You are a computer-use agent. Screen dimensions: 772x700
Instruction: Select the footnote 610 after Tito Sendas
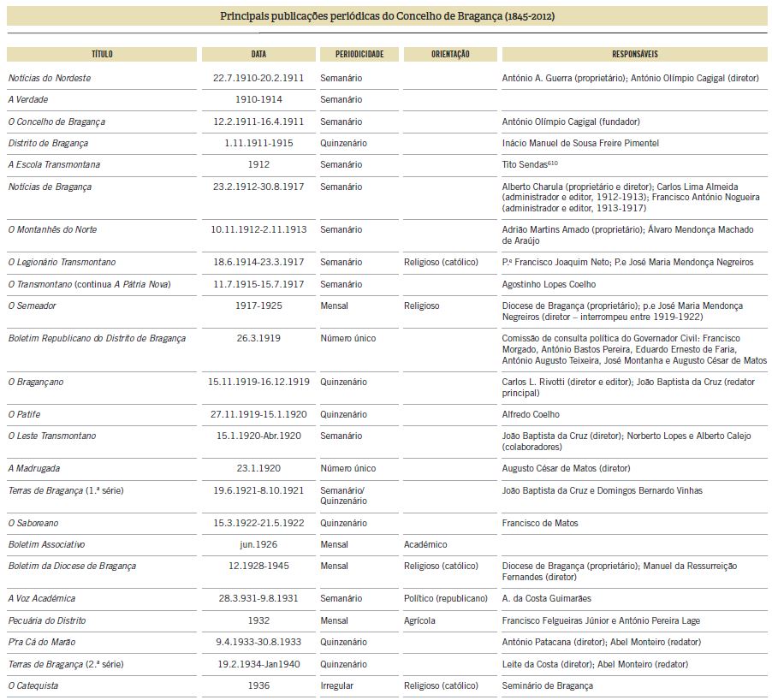[x=552, y=163]
